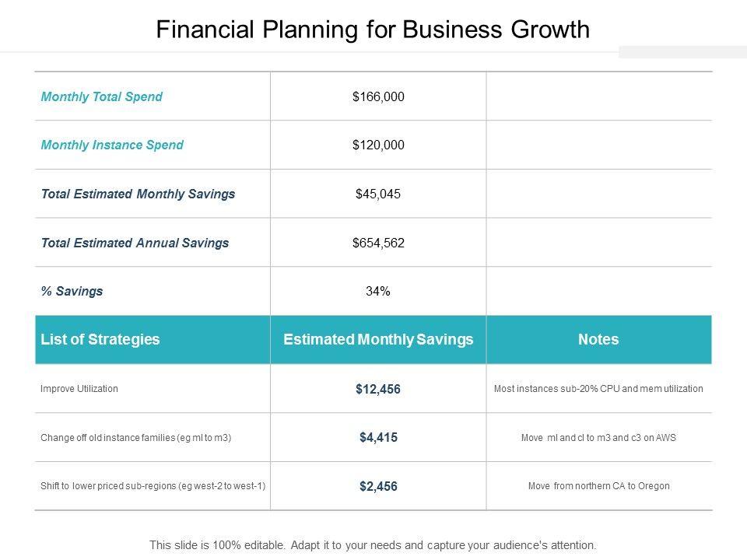Click the 34% savings value
747x560 pixels.
click(378, 292)
